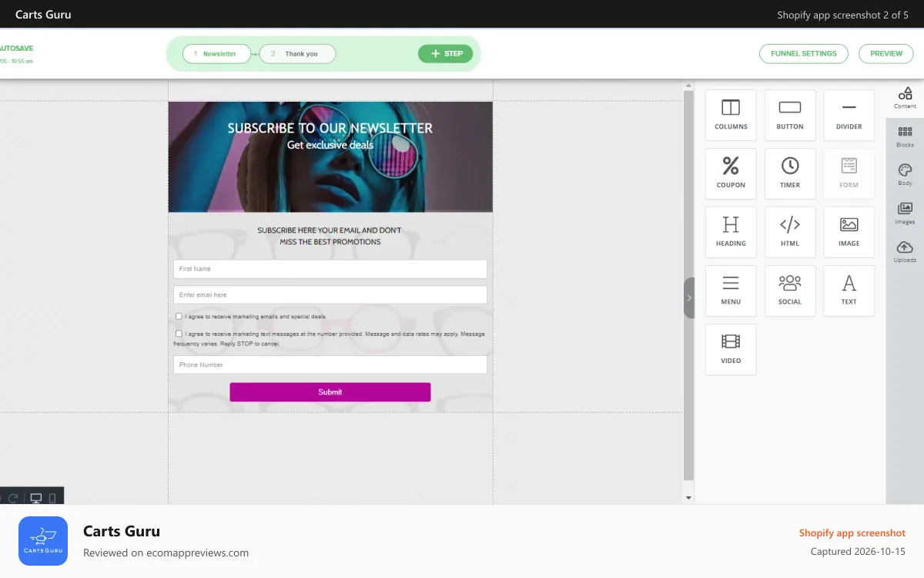Screen dimensions: 924x578
Task: Choose the Divider content tool
Action: (x=849, y=116)
